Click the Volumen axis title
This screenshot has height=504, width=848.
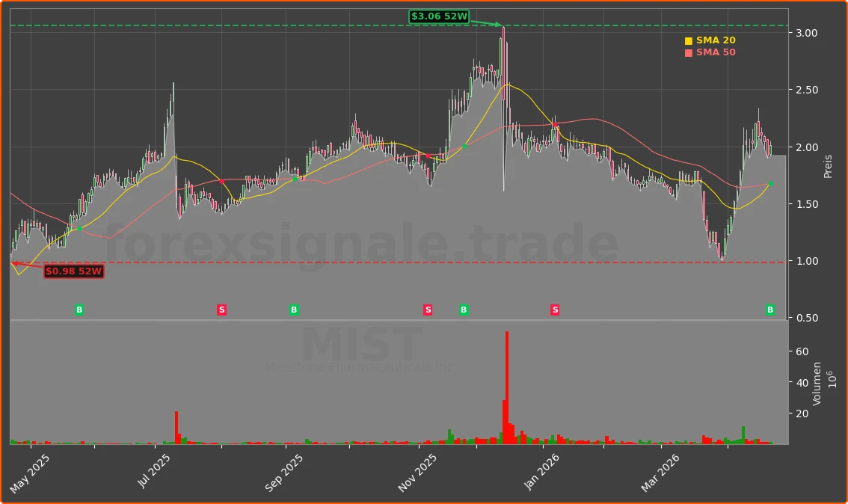[817, 384]
